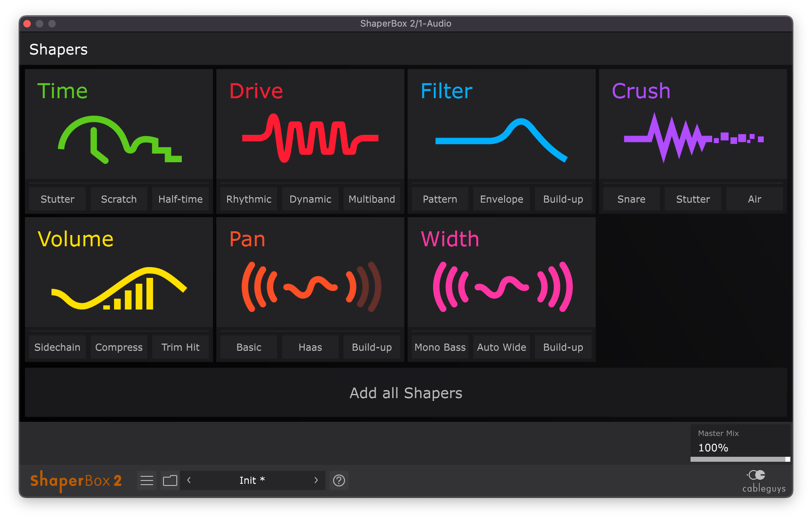Load the Crush Air preset
The image size is (812, 520).
[755, 199]
